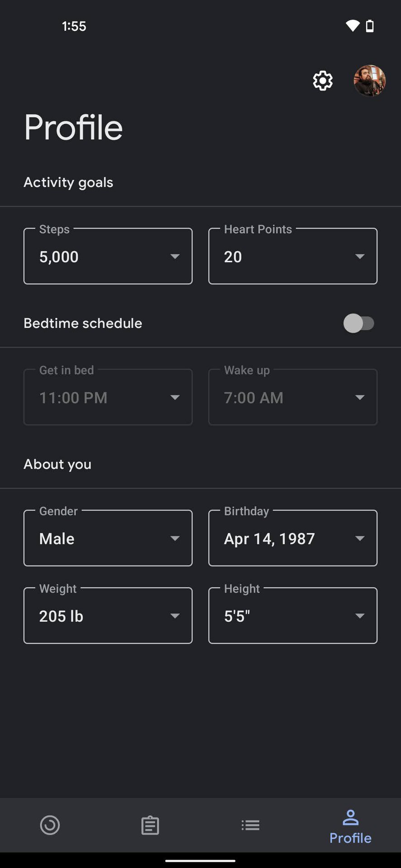Open the Journal clipboard tab
Screen dimensions: 401x868
tap(150, 825)
